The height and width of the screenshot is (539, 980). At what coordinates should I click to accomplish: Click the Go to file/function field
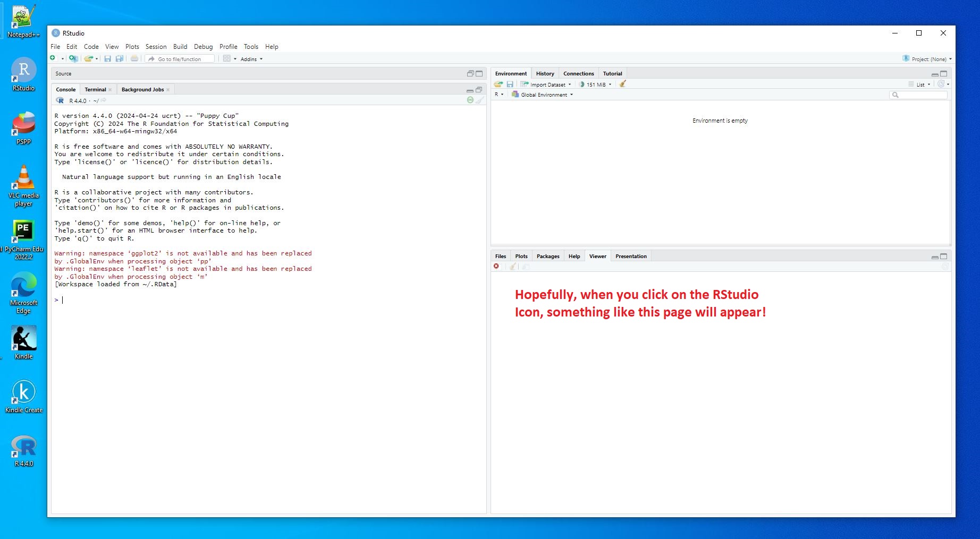point(181,59)
